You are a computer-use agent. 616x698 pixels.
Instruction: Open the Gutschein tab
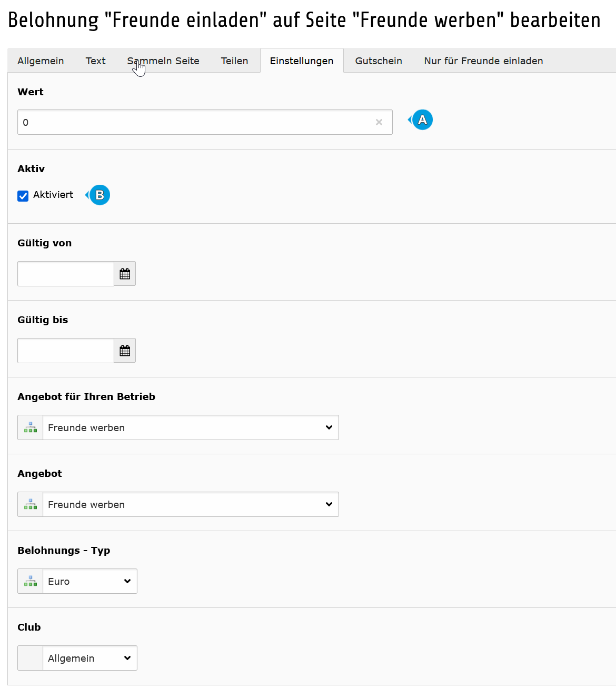379,61
